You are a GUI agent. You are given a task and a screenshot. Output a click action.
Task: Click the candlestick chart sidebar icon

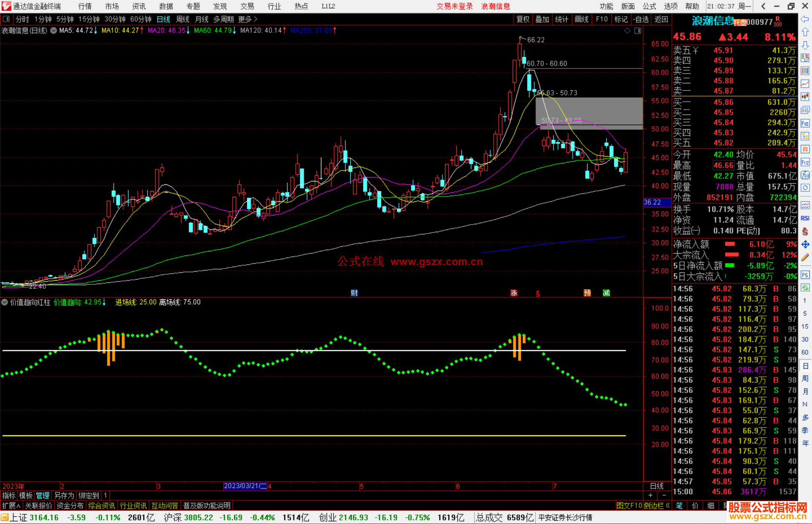tap(805, 97)
